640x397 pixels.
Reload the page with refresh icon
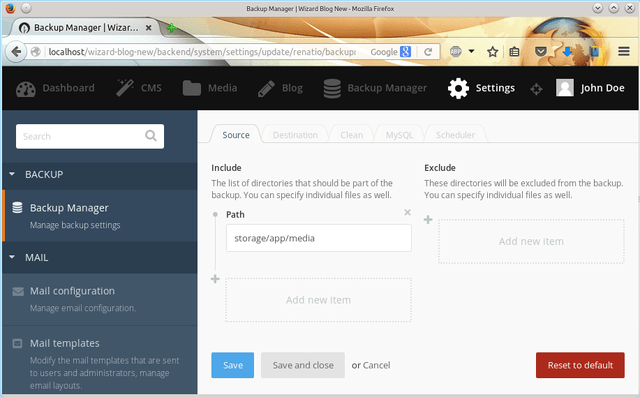tap(428, 52)
